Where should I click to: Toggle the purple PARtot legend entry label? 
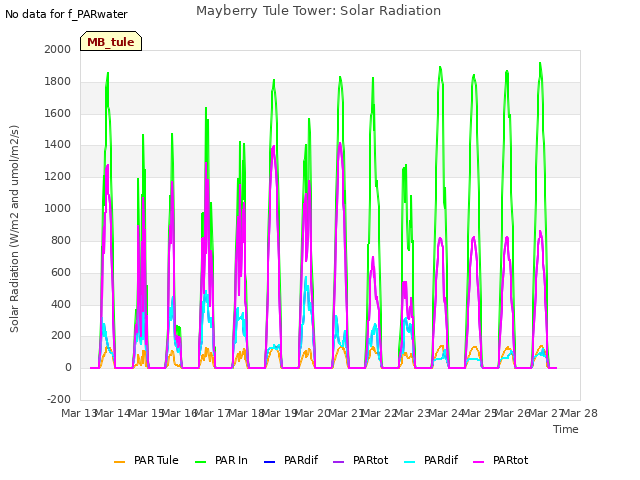pos(371,460)
